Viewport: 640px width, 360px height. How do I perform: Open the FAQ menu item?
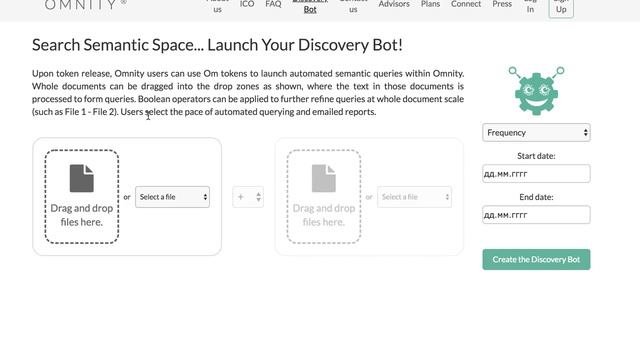click(273, 4)
